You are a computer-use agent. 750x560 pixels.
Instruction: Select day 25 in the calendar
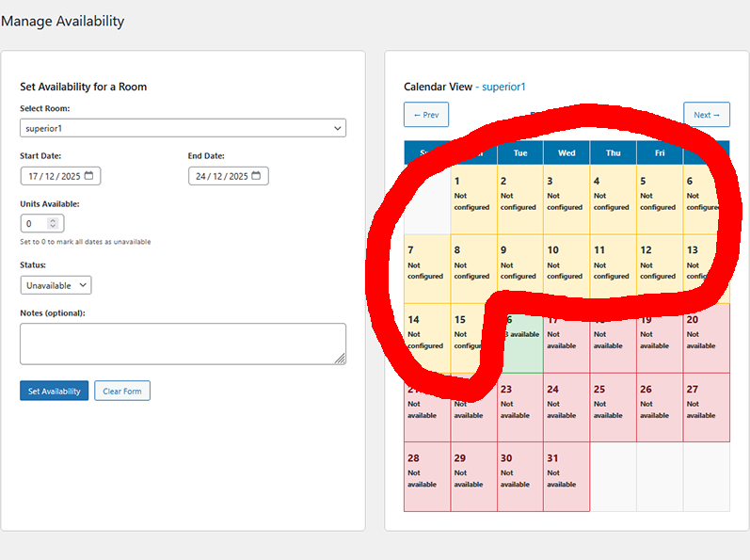click(613, 408)
